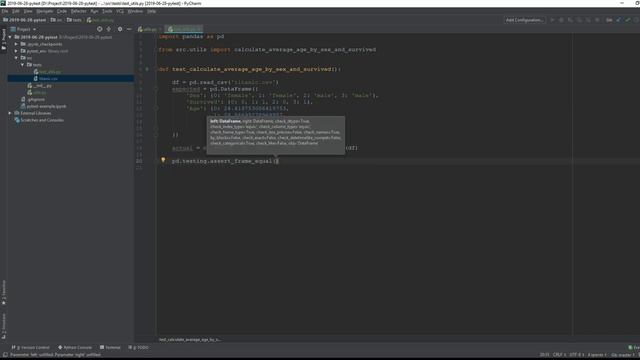Open the Code menu
Viewport: 640px width, 360px height.
(x=62, y=11)
